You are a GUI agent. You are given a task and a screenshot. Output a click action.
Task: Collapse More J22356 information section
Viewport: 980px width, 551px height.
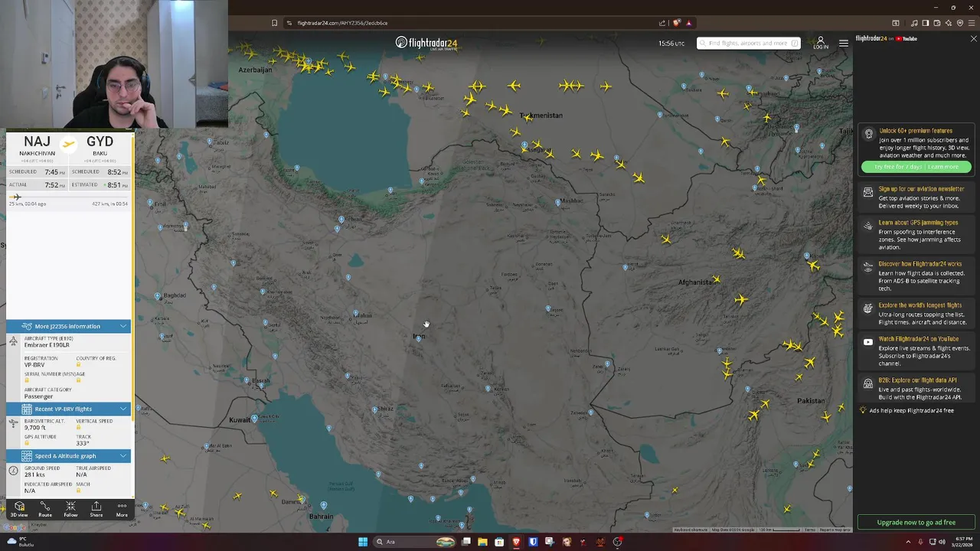pos(69,326)
